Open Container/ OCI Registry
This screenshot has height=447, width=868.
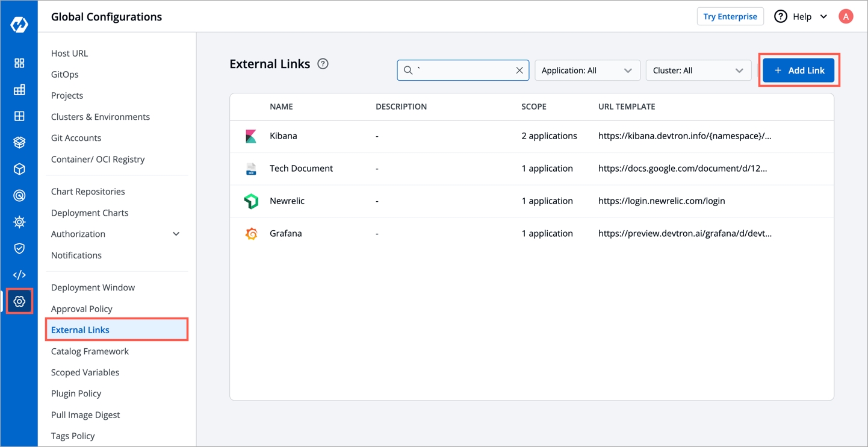point(98,159)
